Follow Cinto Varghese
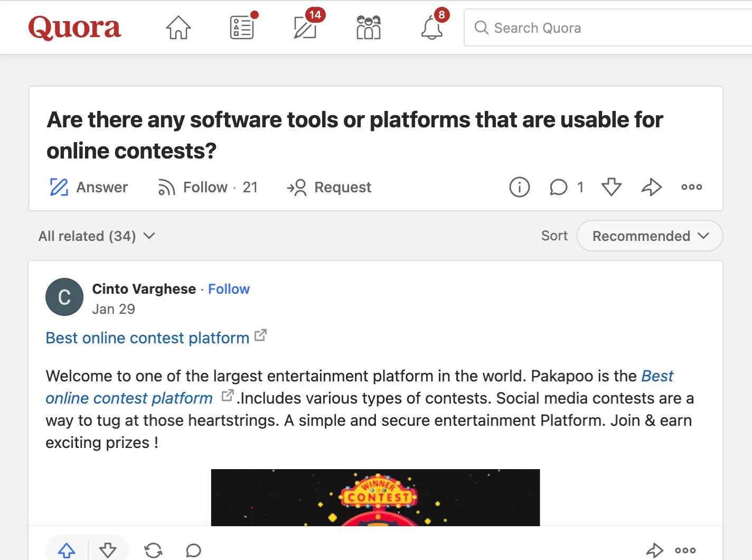The width and height of the screenshot is (752, 560). click(x=229, y=289)
